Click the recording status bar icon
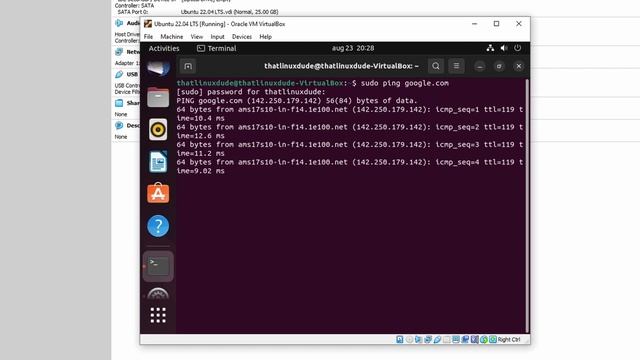Image resolution: width=640 pixels, height=360 pixels. pyautogui.click(x=465, y=340)
